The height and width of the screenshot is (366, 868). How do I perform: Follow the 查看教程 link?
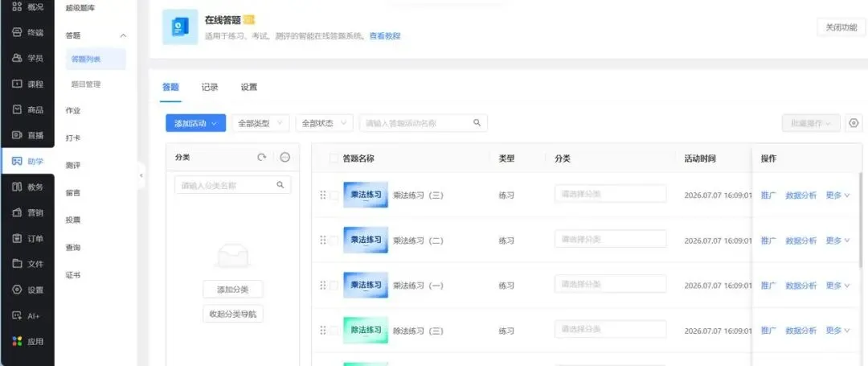[x=385, y=36]
